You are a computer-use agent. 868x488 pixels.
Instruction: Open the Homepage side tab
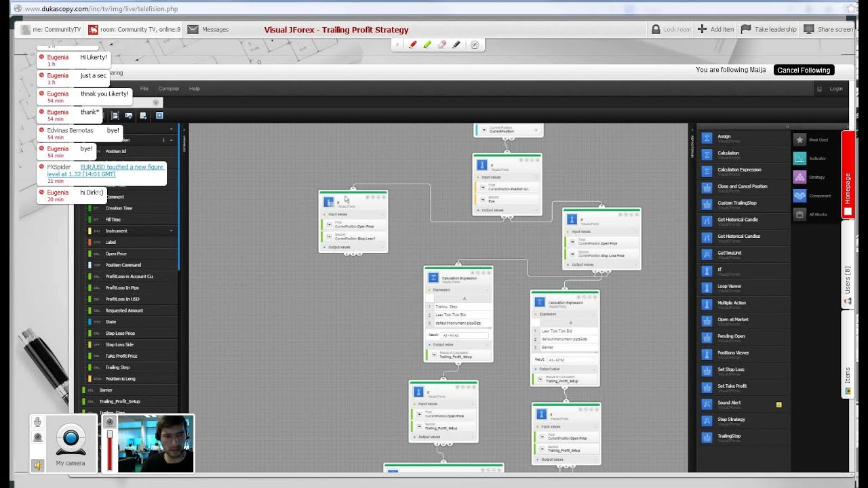click(x=848, y=174)
